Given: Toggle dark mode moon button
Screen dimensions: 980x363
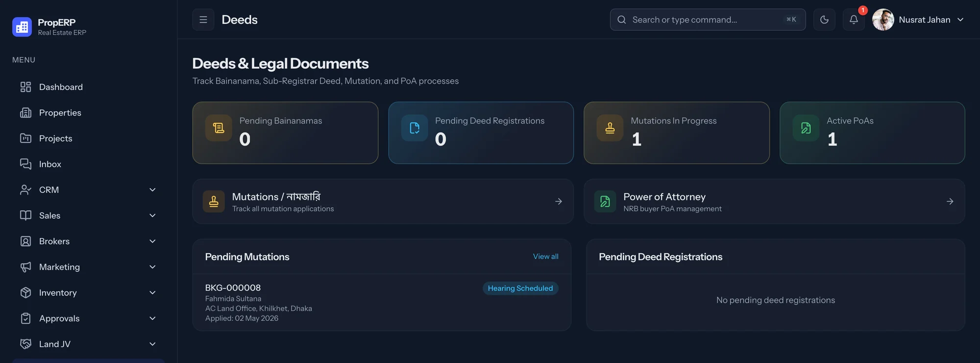Looking at the screenshot, I should tap(824, 20).
